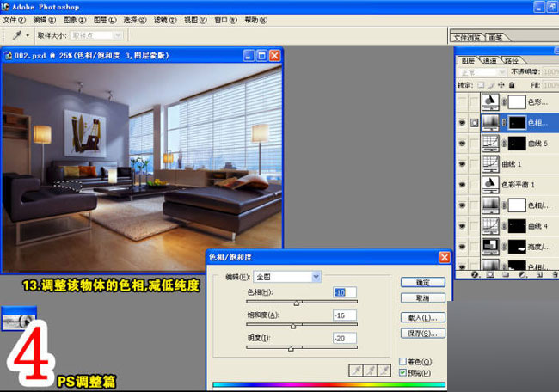Create a new layer set folder icon
This screenshot has width=559, height=392.
[506, 274]
